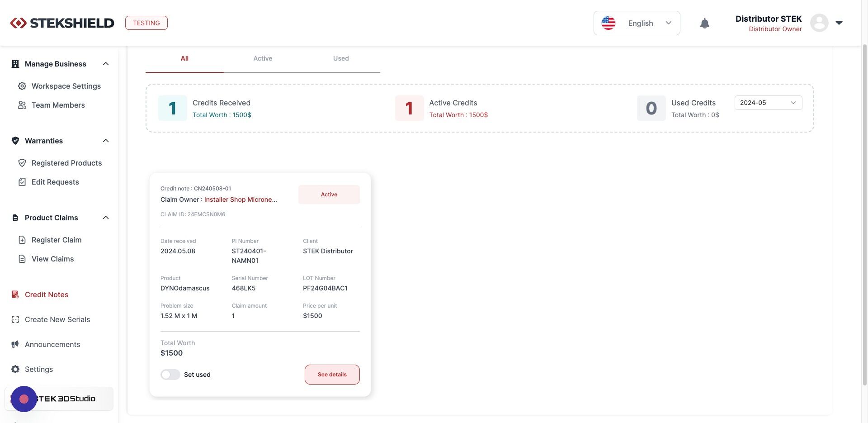Click the Manage Business building icon
This screenshot has height=423, width=868.
(x=15, y=64)
